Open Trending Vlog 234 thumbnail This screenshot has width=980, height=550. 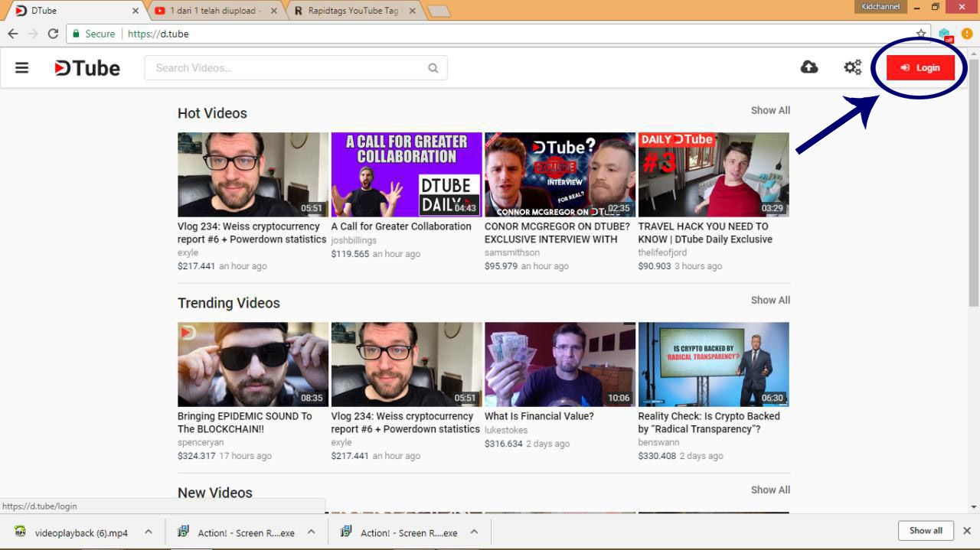[407, 364]
